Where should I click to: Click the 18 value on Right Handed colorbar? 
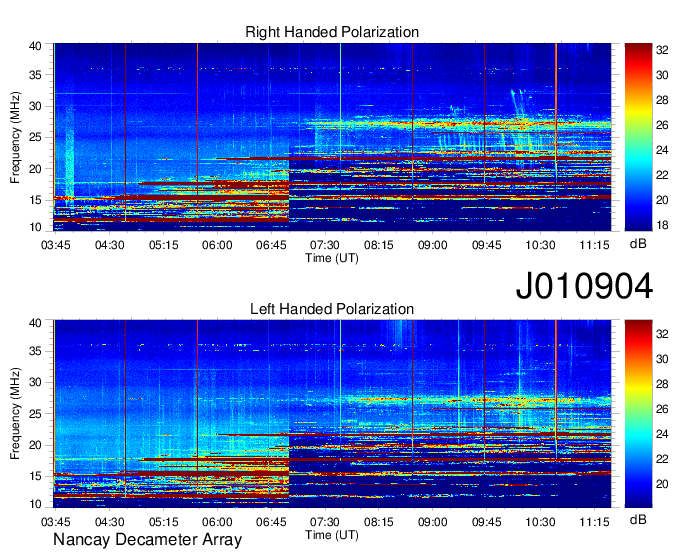click(x=662, y=225)
